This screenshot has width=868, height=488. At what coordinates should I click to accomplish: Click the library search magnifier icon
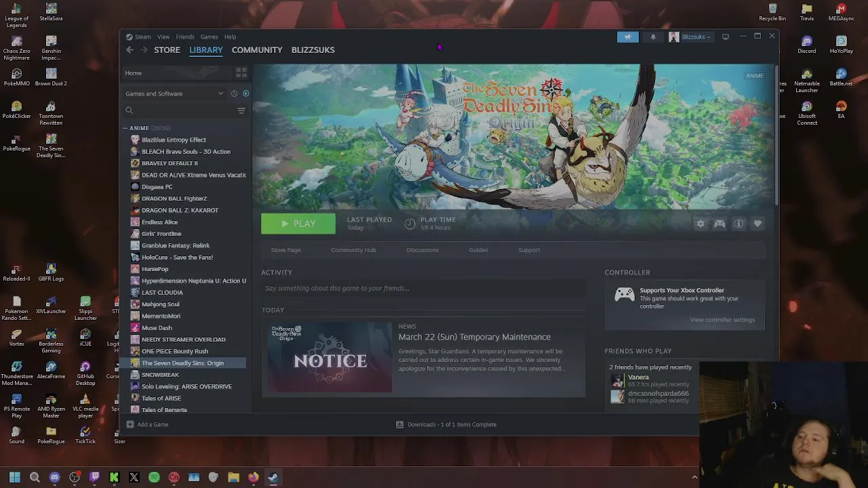point(129,110)
